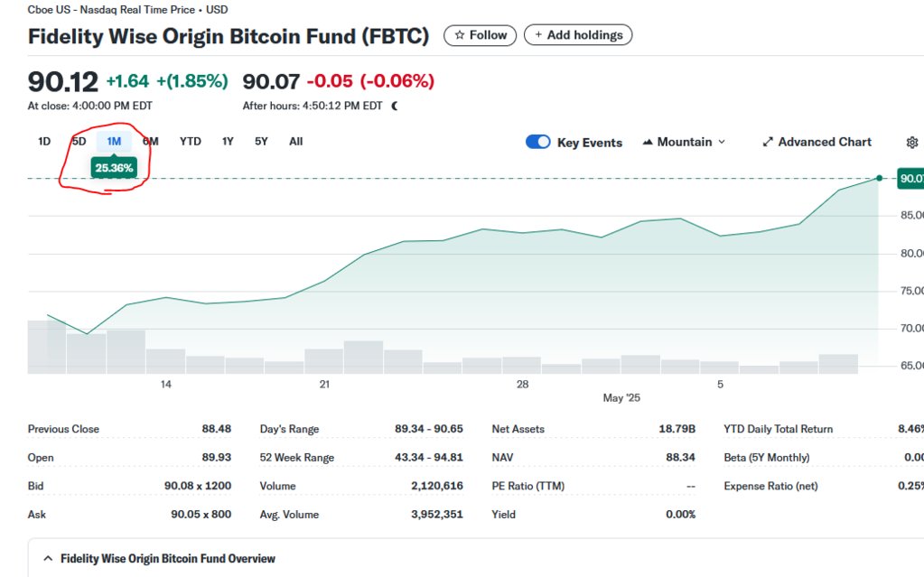This screenshot has height=577, width=924.
Task: Switch chart to YTD range
Action: pos(191,142)
